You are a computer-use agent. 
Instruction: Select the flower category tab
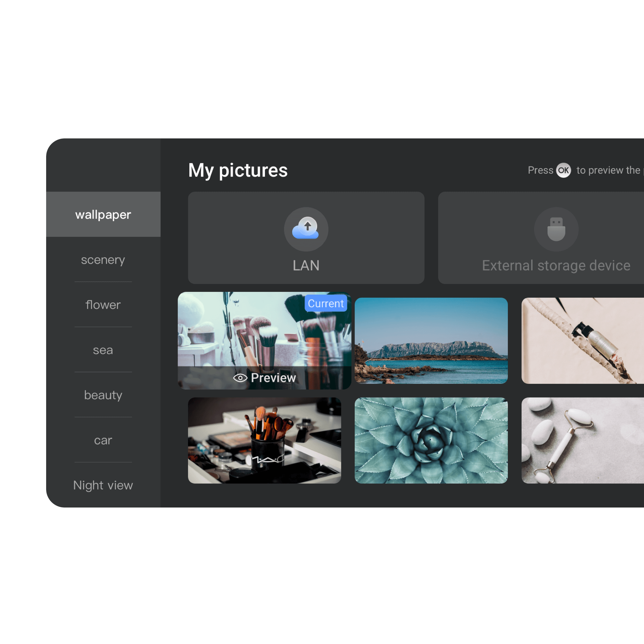click(103, 305)
